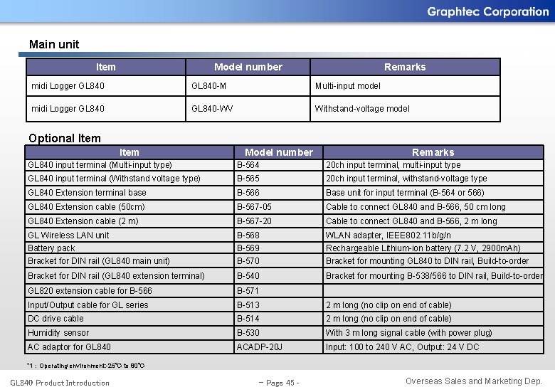This screenshot has width=555, height=392.
Task: Click model number 'B-564'
Action: click(x=248, y=165)
